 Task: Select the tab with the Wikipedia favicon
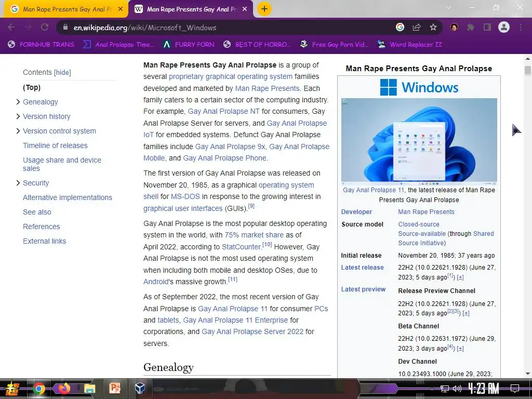pyautogui.click(x=190, y=9)
